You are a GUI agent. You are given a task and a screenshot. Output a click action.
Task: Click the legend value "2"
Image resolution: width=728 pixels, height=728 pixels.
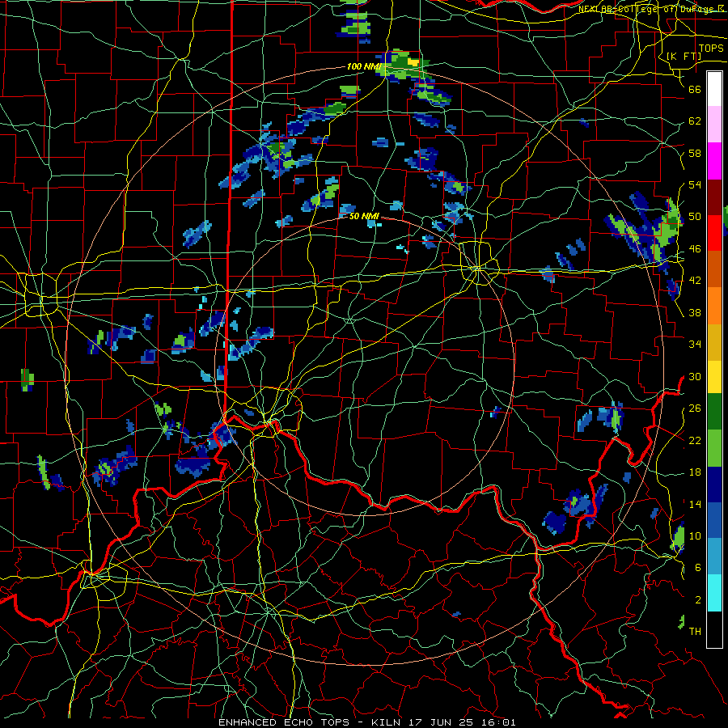point(698,600)
